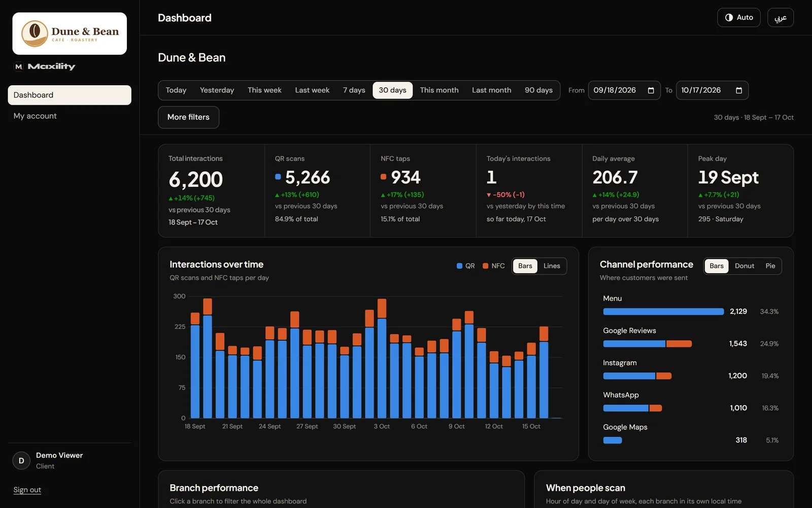This screenshot has height=508, width=812.
Task: Click the WhatsApp channel bar
Action: click(632, 408)
